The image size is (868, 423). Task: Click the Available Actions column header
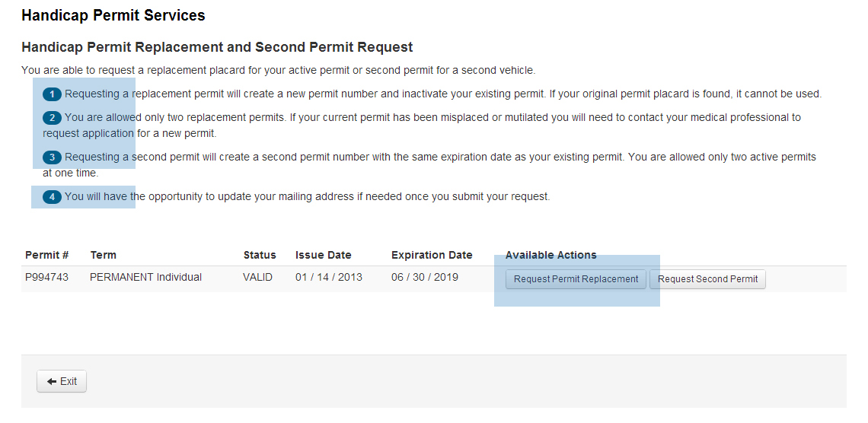(550, 256)
